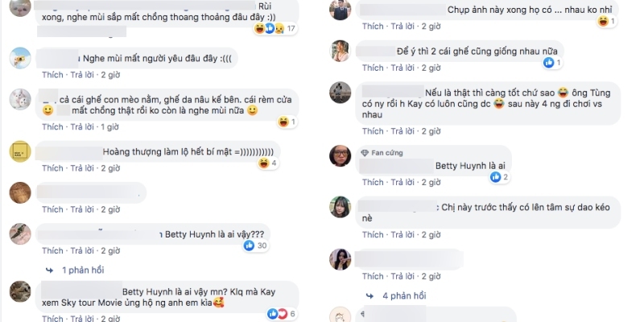Click reactions with count 6 on Sky tour comment
The height and width of the screenshot is (322, 644).
(282, 314)
